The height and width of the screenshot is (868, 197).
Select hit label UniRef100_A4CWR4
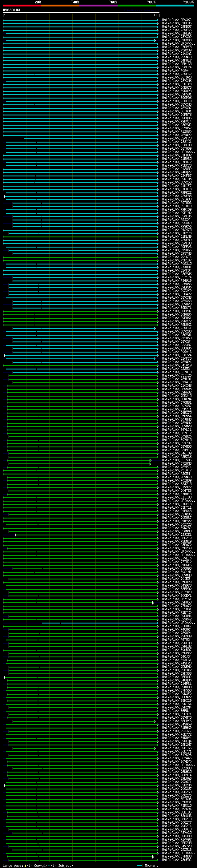tap(177, 629)
